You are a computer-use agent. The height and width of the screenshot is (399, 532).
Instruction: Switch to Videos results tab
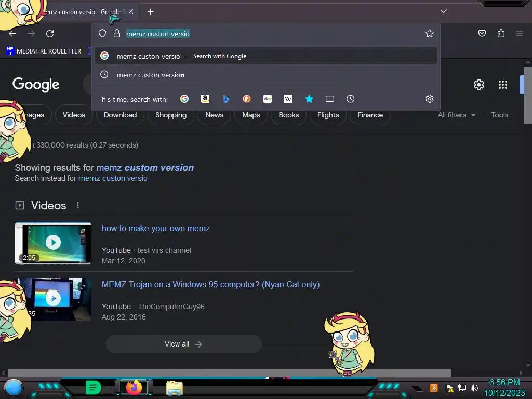tap(74, 115)
